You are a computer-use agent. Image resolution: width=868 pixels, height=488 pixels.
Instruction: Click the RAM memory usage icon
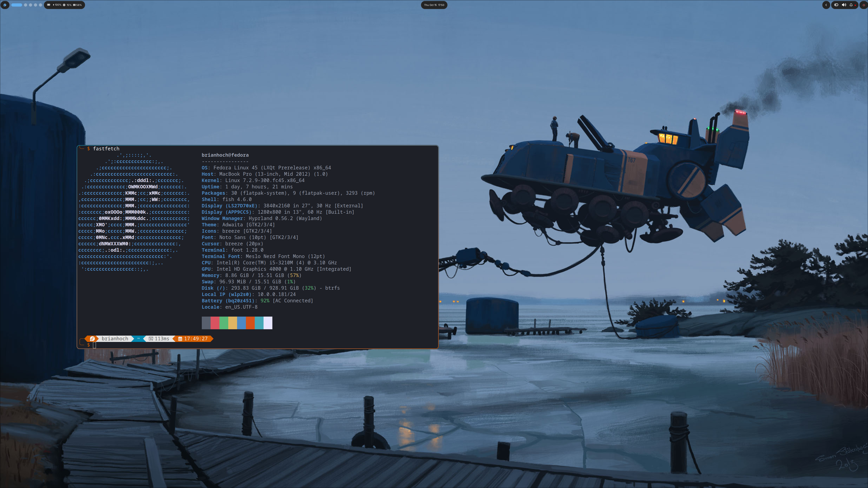pyautogui.click(x=74, y=5)
